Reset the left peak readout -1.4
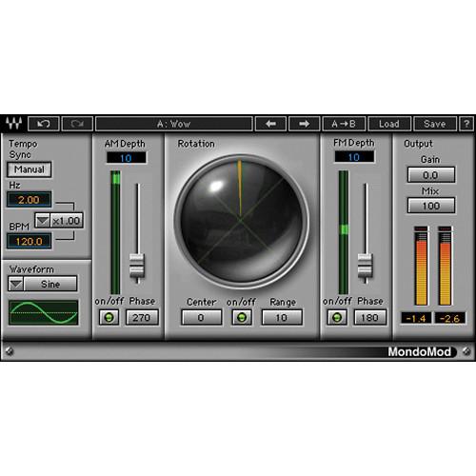Image resolution: width=476 pixels, height=476 pixels. pos(416,318)
